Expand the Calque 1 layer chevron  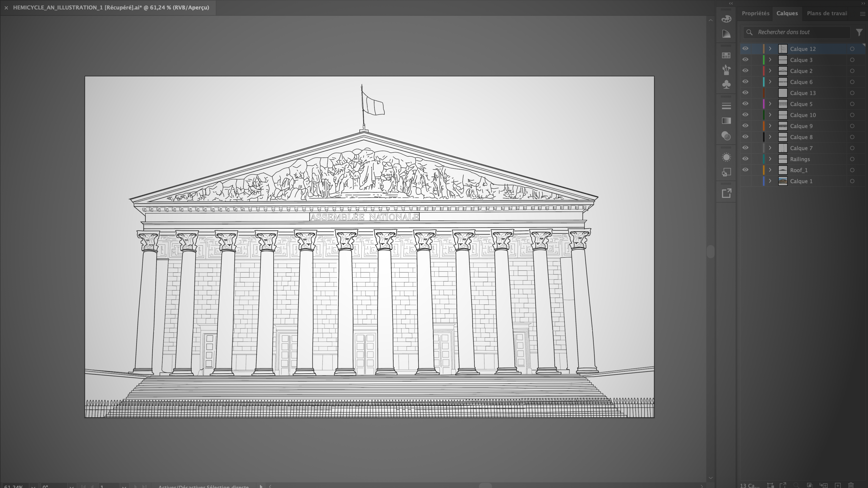tap(770, 181)
